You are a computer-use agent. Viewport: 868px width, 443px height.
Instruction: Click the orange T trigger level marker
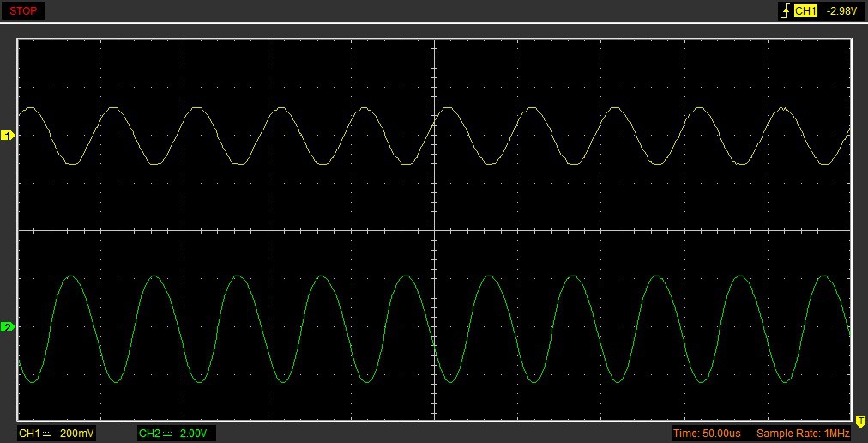tap(859, 420)
